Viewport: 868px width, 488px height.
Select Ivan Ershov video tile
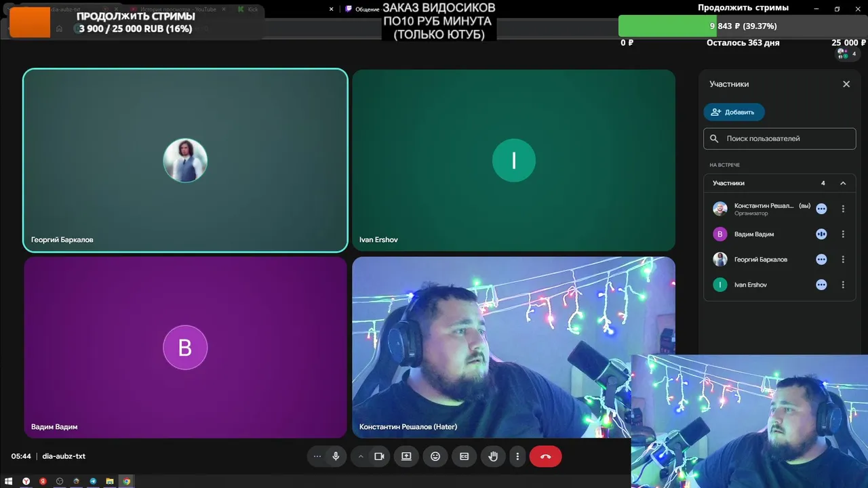click(513, 161)
